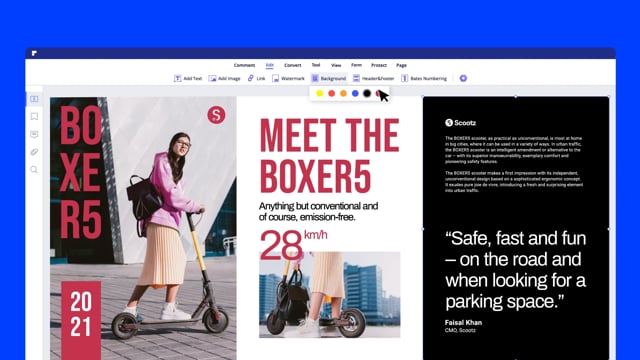The image size is (640, 360).
Task: Click the Faisal Khan name text
Action: tap(463, 322)
